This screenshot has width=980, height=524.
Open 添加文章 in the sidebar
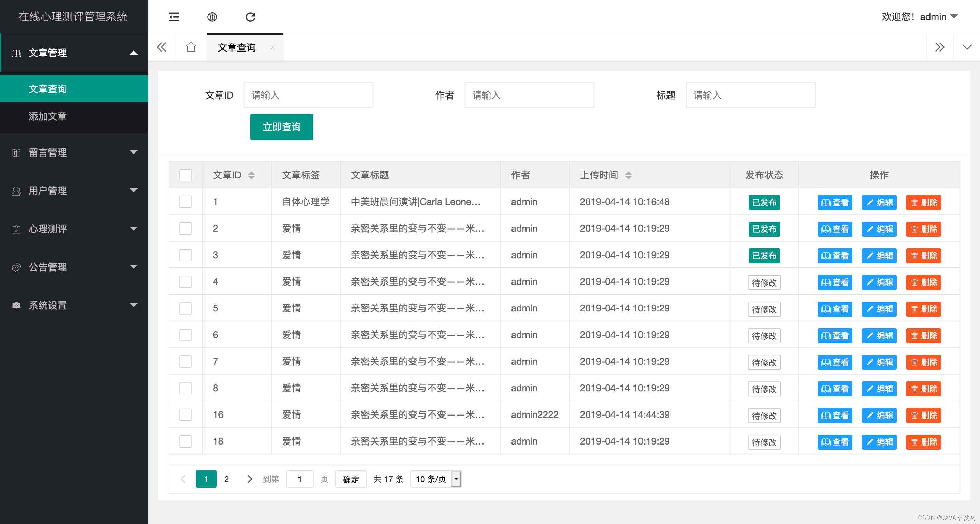47,116
